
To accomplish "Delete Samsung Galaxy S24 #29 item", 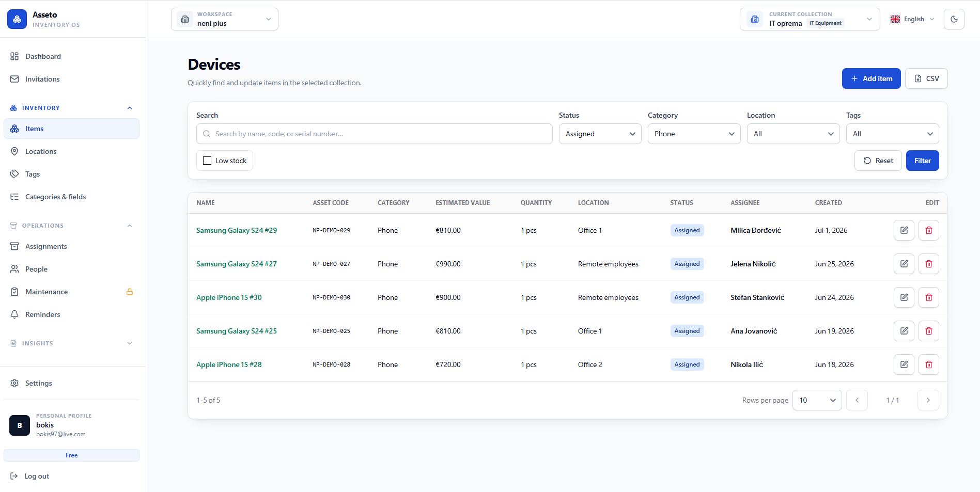I will click(928, 230).
